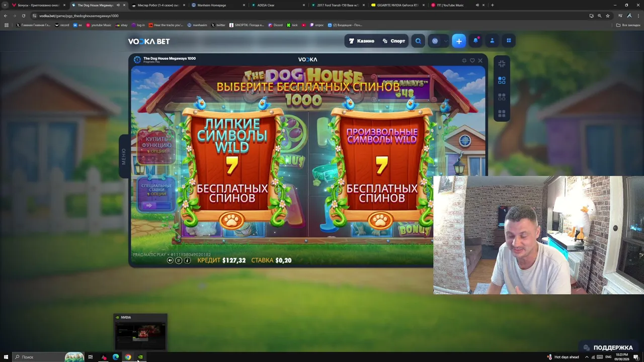Reload the page
Viewport: 644px width, 362px height.
tap(23, 16)
